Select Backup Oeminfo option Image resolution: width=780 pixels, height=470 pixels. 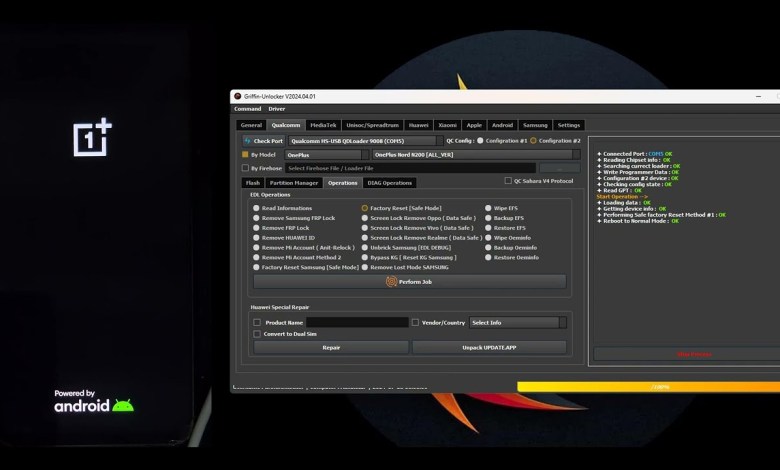[x=488, y=248]
